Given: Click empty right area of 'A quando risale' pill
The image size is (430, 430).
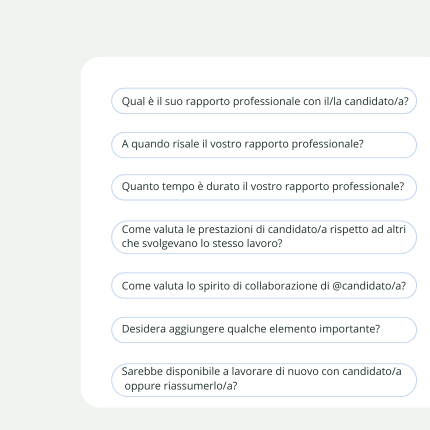Looking at the screenshot, I should coord(388,145).
